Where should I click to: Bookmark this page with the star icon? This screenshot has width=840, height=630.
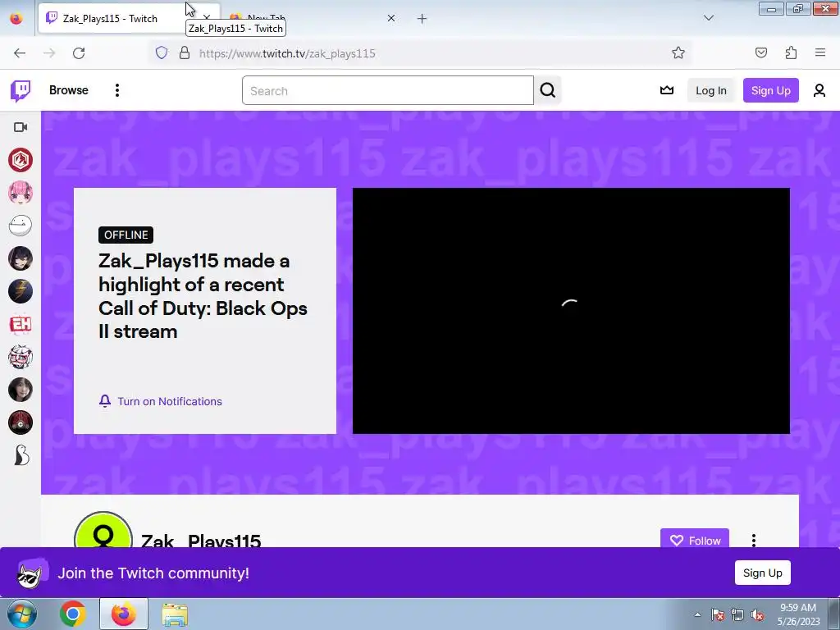(678, 52)
